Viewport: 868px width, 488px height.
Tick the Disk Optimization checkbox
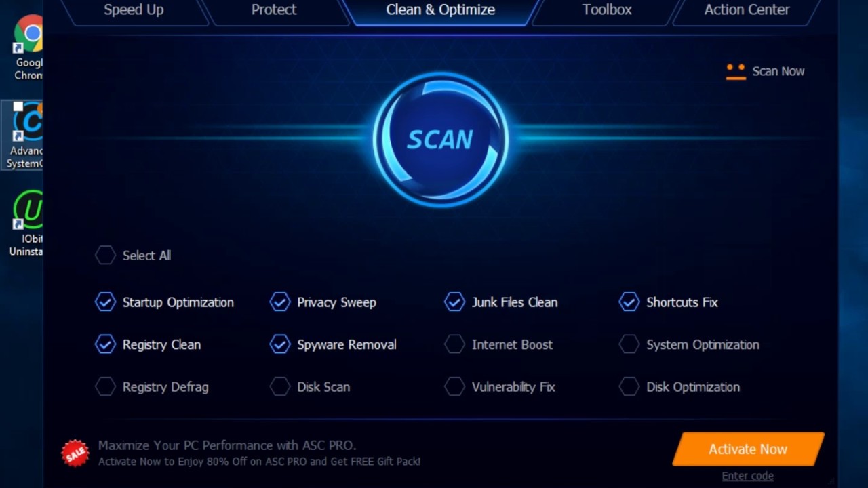[629, 387]
